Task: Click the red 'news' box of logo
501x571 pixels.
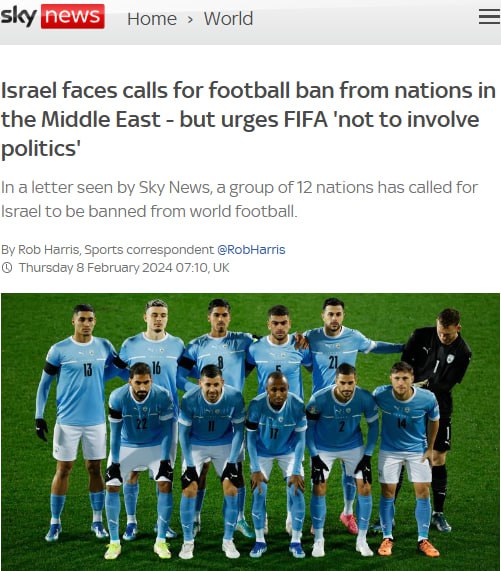Action: point(73,16)
